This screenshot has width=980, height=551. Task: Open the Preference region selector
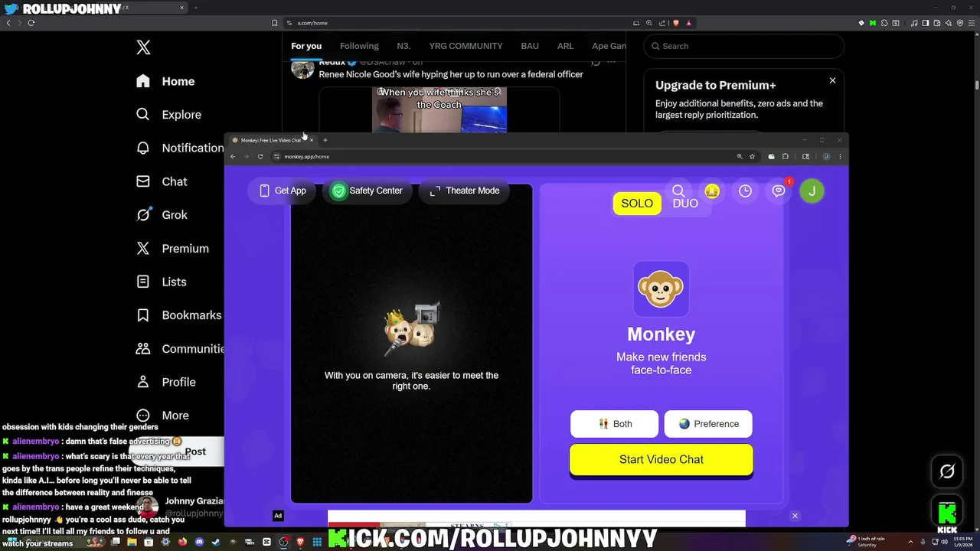coord(708,424)
